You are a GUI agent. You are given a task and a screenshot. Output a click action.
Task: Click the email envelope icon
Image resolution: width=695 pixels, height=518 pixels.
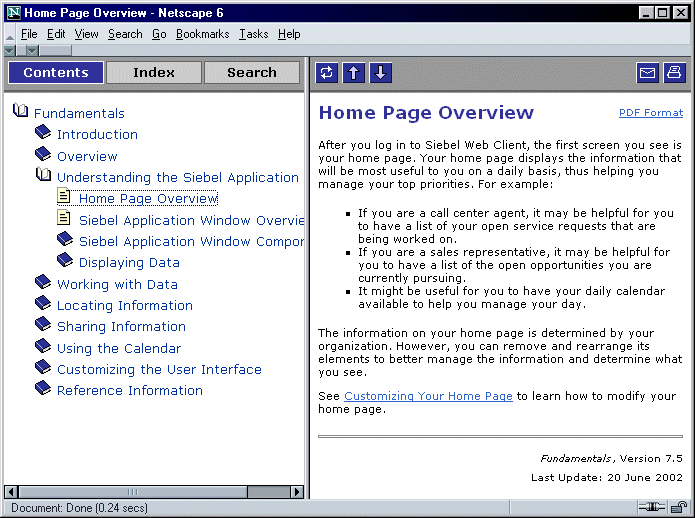coord(648,73)
